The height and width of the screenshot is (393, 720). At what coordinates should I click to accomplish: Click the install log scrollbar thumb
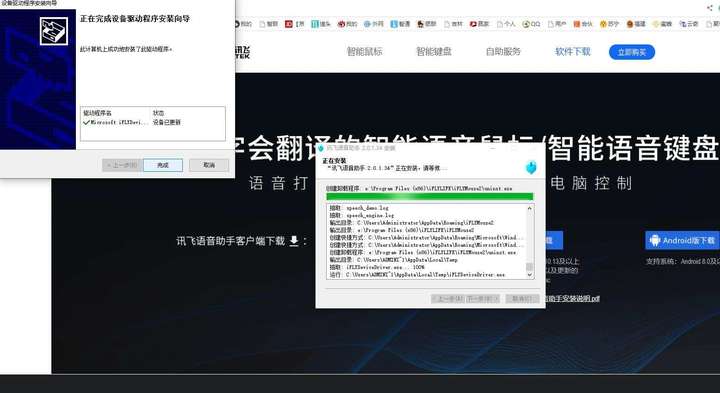(529, 267)
